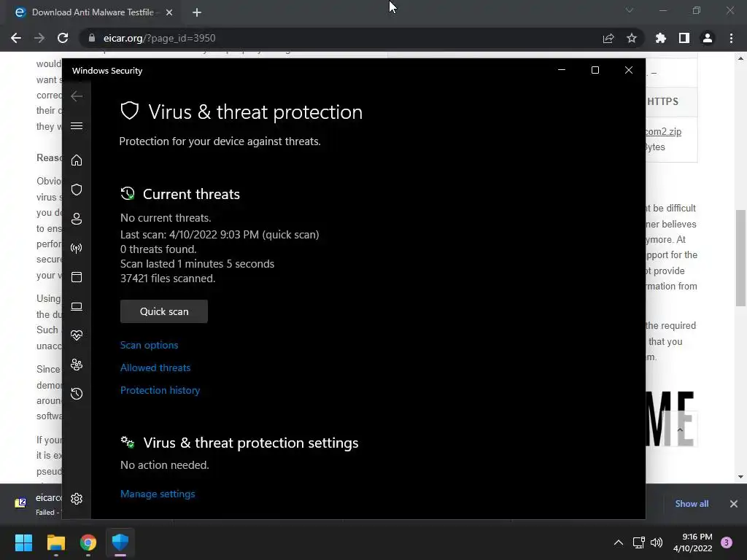Go back in Windows Security
This screenshot has width=747, height=560.
[77, 96]
